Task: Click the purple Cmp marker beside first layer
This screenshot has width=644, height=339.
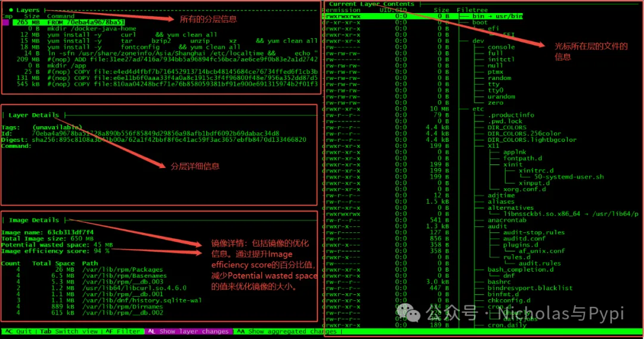Action: 6,22
